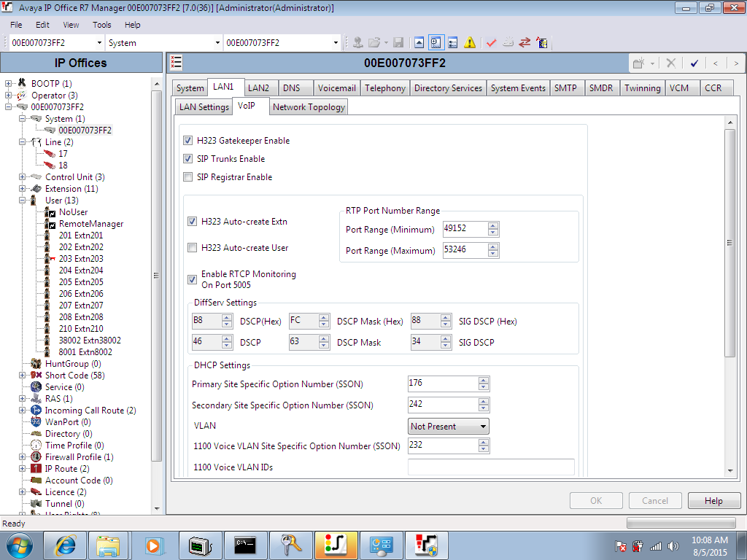Click the Collapse All Groups toolbar icon
The height and width of the screenshot is (560, 747).
[419, 43]
